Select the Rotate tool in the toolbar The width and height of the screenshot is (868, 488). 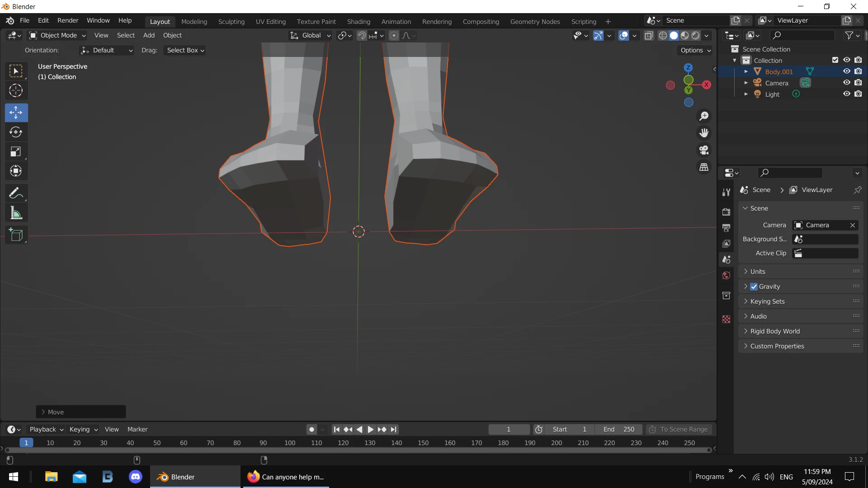(x=16, y=132)
